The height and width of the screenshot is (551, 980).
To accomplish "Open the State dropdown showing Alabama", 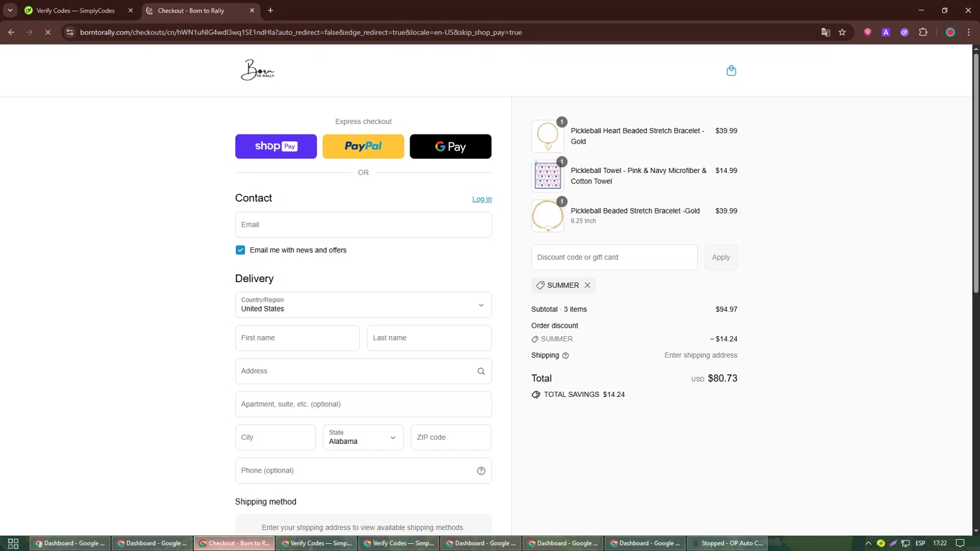I will coord(363,437).
